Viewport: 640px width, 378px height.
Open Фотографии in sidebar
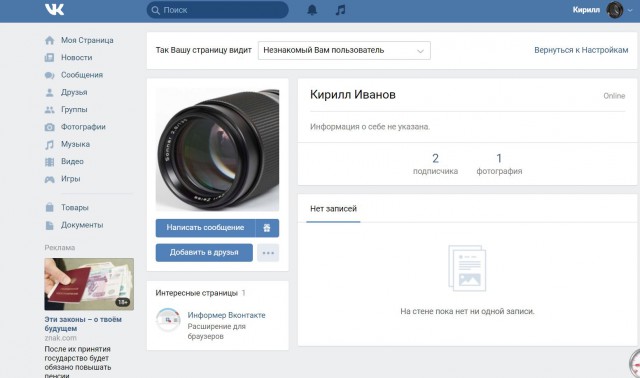[x=83, y=127]
